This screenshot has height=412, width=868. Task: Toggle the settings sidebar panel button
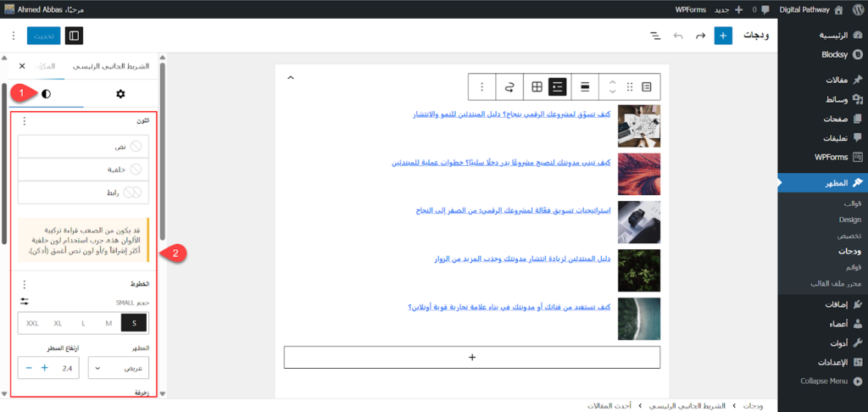tap(74, 36)
